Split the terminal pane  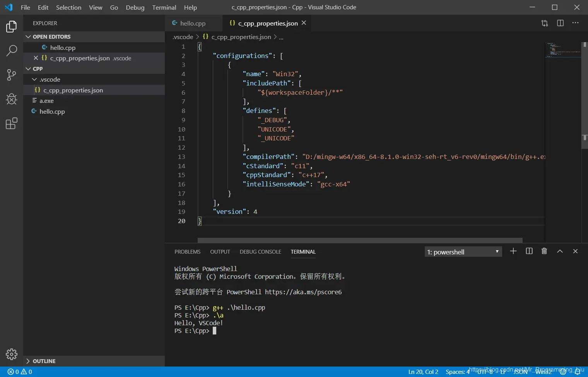(529, 251)
